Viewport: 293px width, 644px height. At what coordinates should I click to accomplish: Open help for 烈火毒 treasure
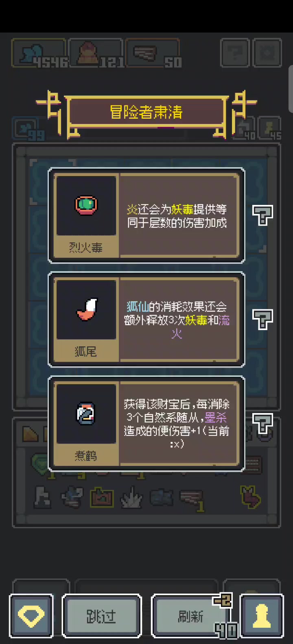[262, 215]
